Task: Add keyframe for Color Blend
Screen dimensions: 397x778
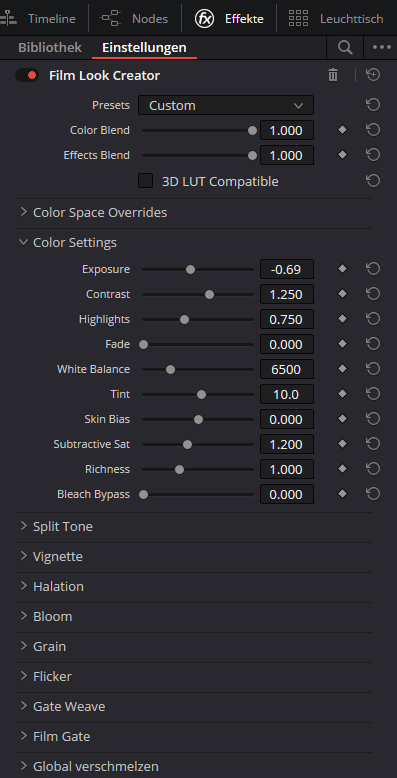Action: 342,130
